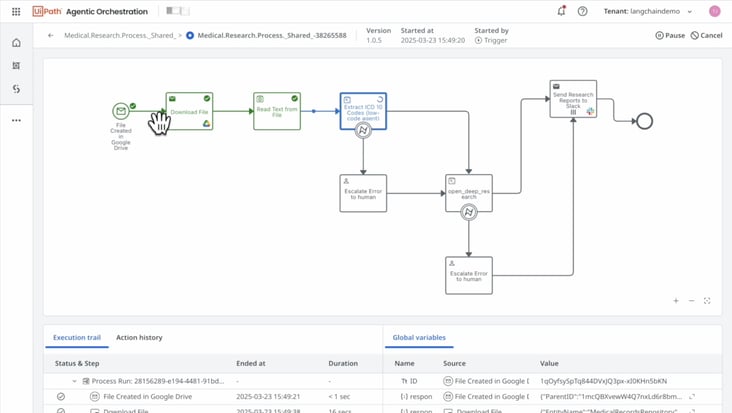Click the Google Drive icon on Download File node
Viewport: 732px width, 413px height.
coord(206,124)
